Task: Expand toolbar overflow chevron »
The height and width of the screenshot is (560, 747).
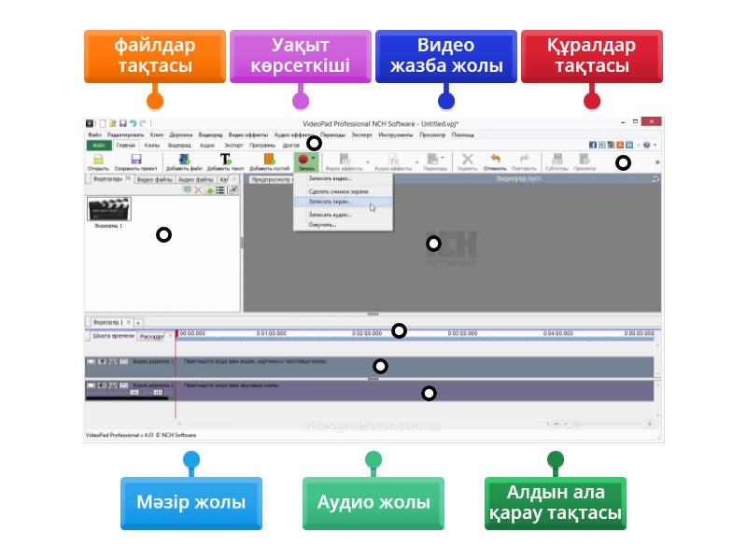Action: point(657,162)
